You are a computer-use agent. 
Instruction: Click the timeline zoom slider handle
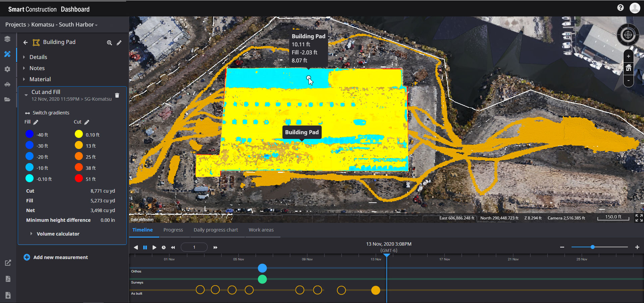(592, 247)
